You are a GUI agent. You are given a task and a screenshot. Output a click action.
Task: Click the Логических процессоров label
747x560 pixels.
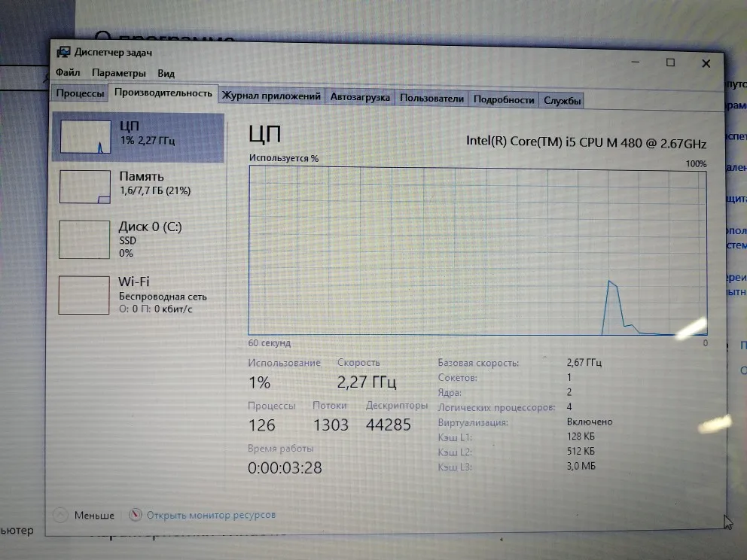[496, 408]
